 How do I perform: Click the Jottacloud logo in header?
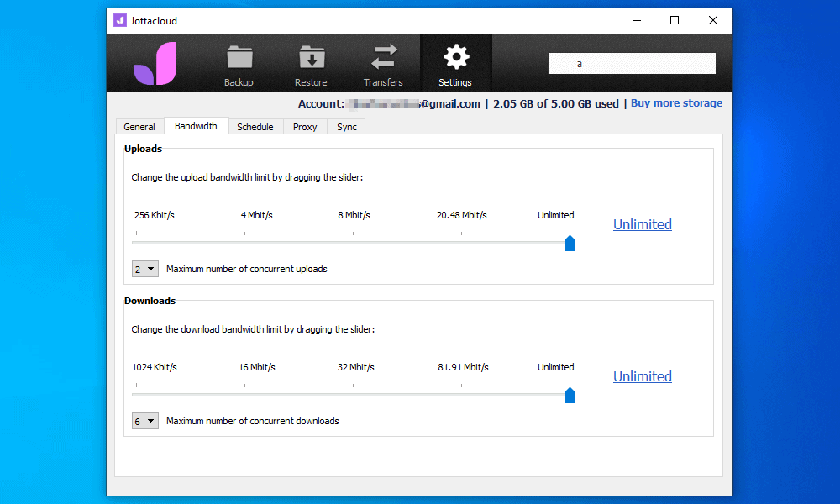click(155, 64)
